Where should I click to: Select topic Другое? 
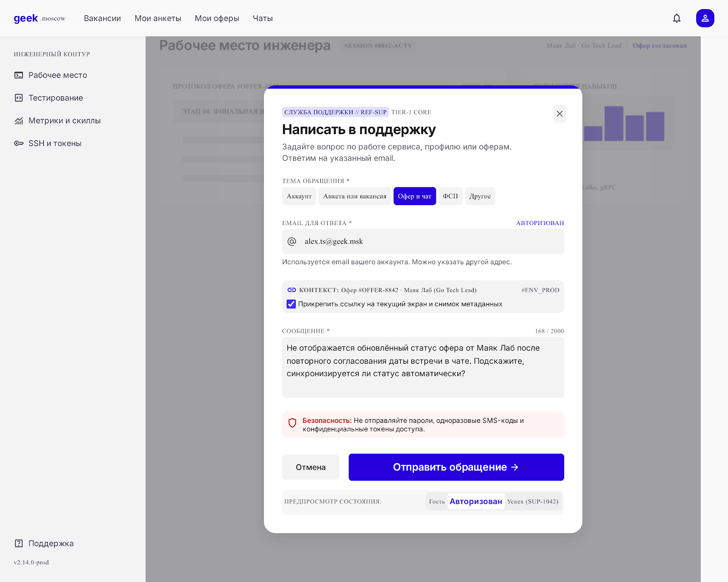tap(480, 196)
